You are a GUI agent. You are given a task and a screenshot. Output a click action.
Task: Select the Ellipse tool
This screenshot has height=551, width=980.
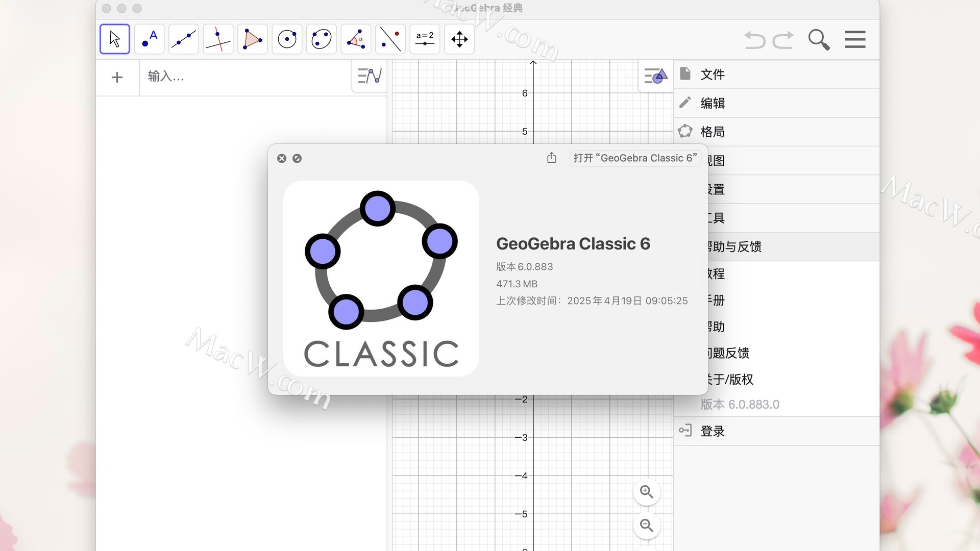coord(322,39)
